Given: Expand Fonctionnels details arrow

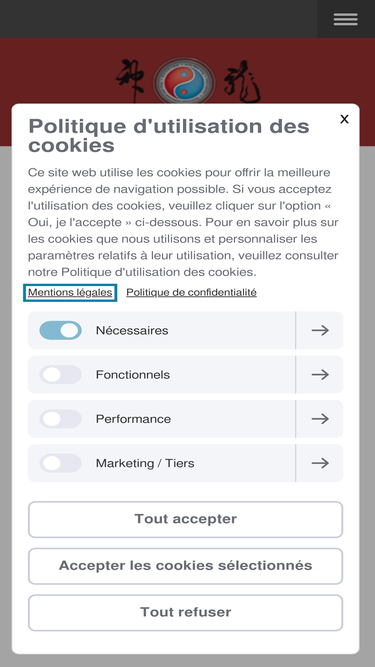Looking at the screenshot, I should 320,375.
